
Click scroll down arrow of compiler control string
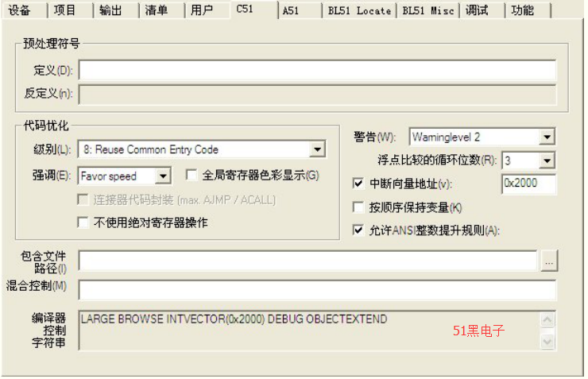(x=547, y=342)
